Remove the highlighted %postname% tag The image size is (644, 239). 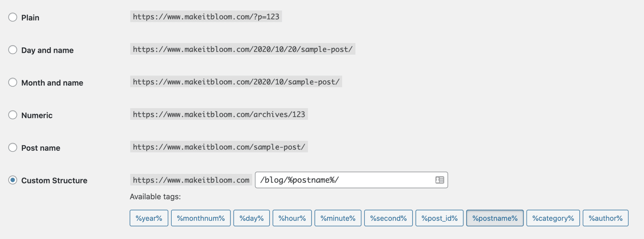coord(495,218)
